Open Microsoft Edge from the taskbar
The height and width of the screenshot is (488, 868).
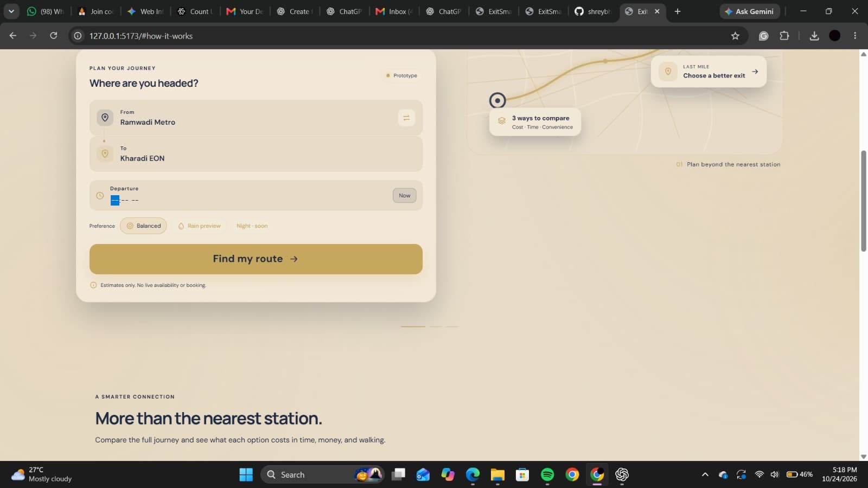473,474
